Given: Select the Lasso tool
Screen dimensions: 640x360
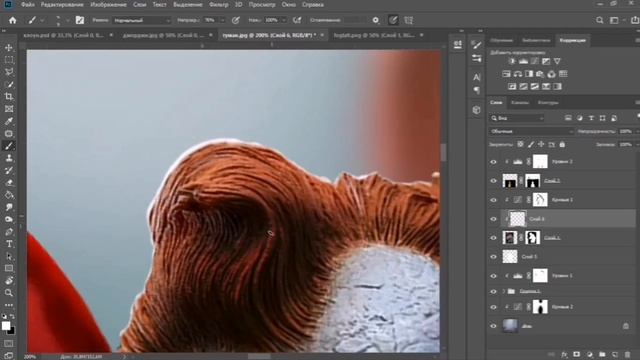Looking at the screenshot, I should [x=9, y=72].
